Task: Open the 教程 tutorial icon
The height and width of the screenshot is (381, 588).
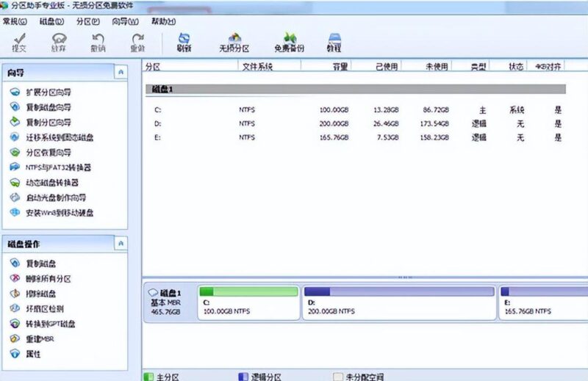Action: pyautogui.click(x=334, y=42)
